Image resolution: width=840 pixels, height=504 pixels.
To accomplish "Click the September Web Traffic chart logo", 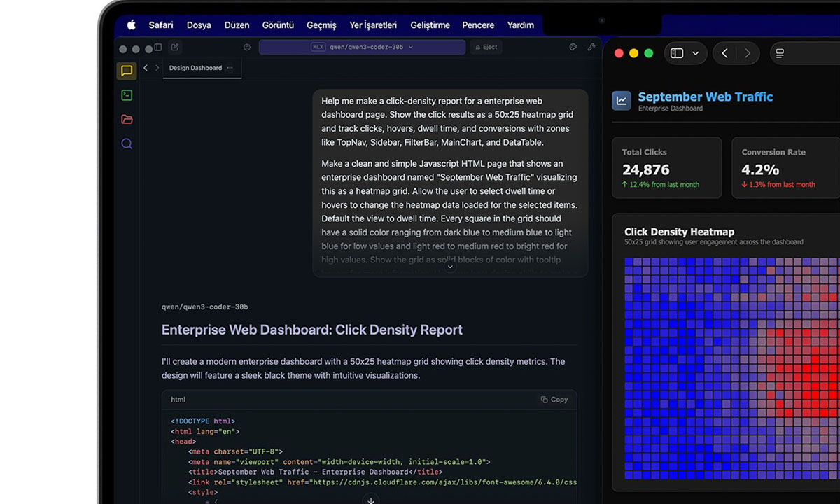I will (622, 101).
